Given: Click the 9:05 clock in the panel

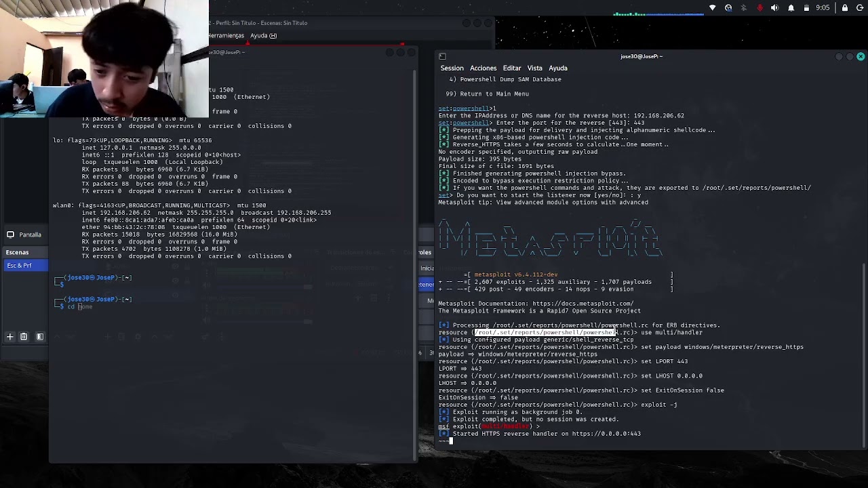Looking at the screenshot, I should pos(823,8).
